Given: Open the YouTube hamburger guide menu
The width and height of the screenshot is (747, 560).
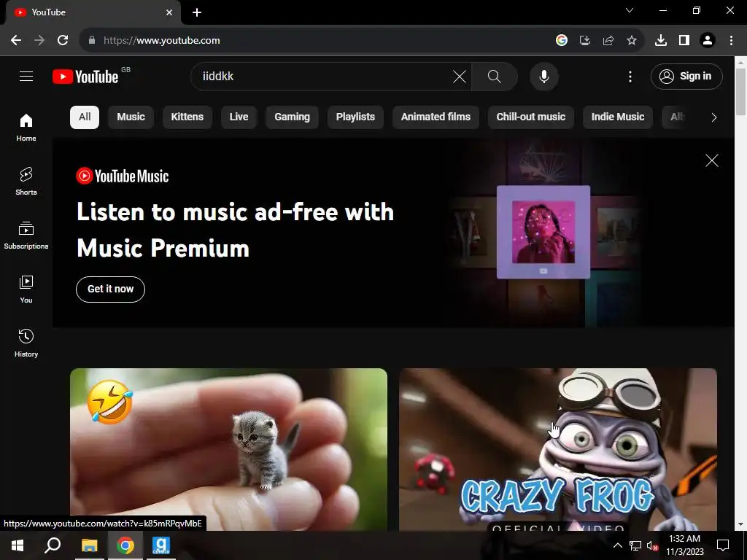Looking at the screenshot, I should tap(26, 76).
